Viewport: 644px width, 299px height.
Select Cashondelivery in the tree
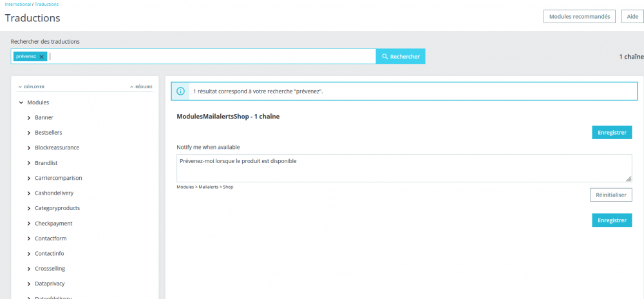pyautogui.click(x=54, y=193)
